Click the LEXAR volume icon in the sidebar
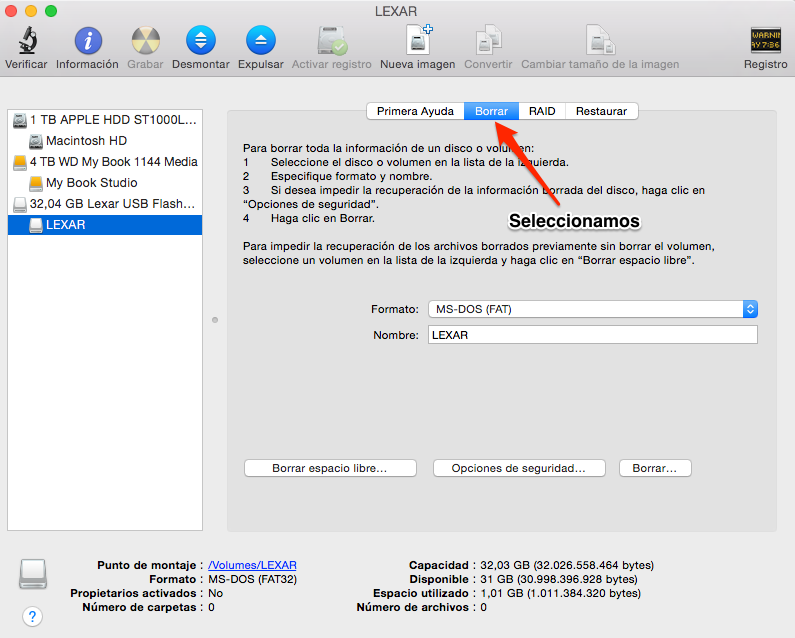The height and width of the screenshot is (638, 795). tap(35, 225)
